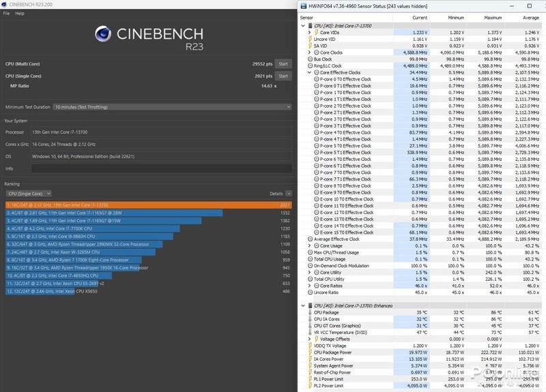Click the Info input field in Cinebench
546x392 pixels.
point(162,168)
